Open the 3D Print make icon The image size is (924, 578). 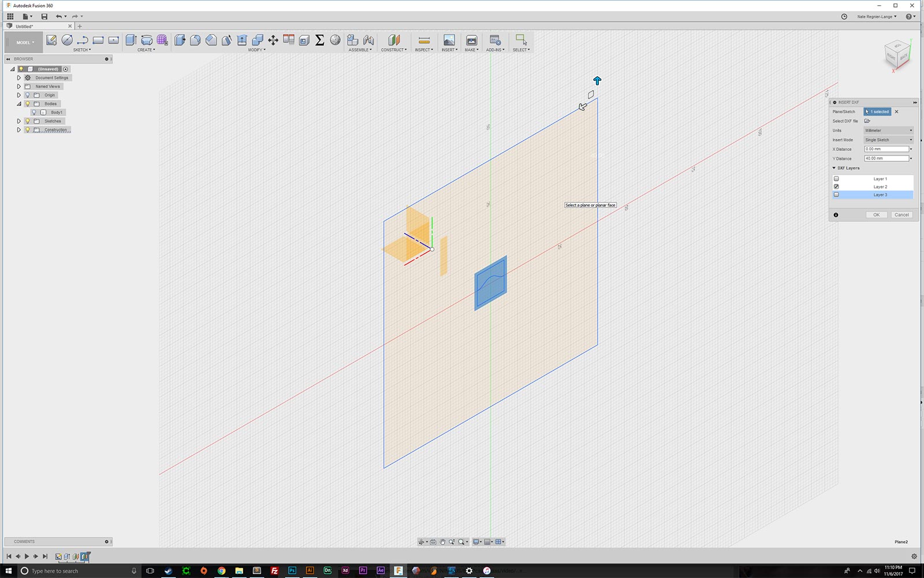click(471, 40)
